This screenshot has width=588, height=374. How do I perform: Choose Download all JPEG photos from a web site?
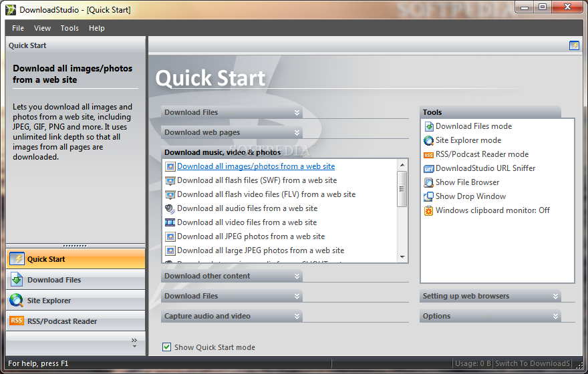coord(251,236)
